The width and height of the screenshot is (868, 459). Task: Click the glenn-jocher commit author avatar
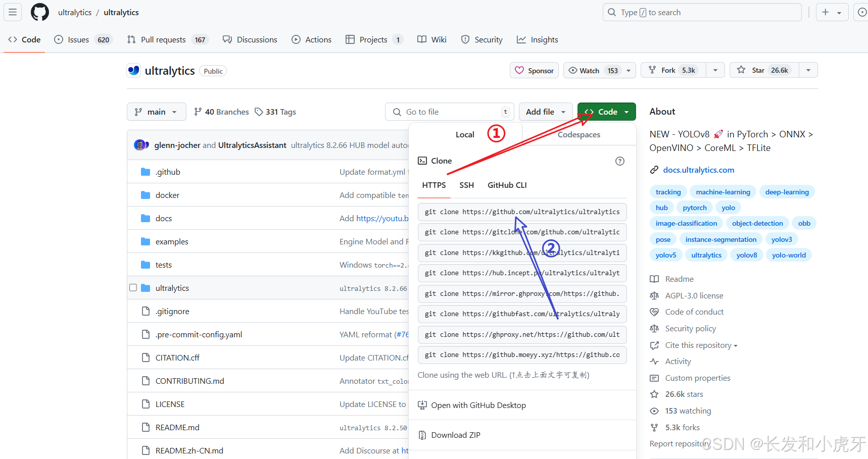click(x=140, y=145)
